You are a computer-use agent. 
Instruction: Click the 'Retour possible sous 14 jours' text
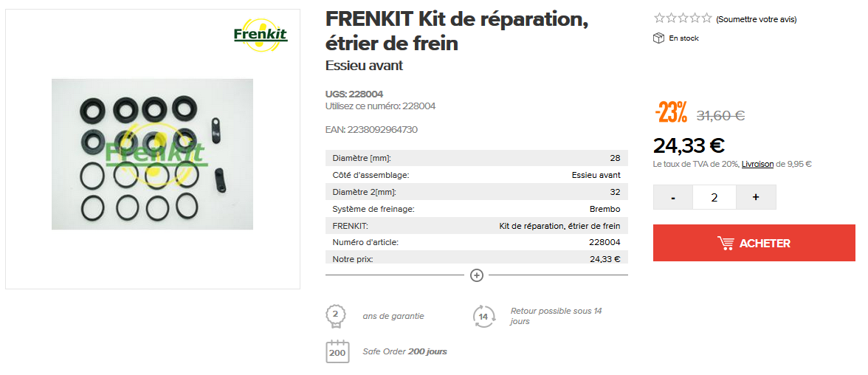pyautogui.click(x=556, y=316)
